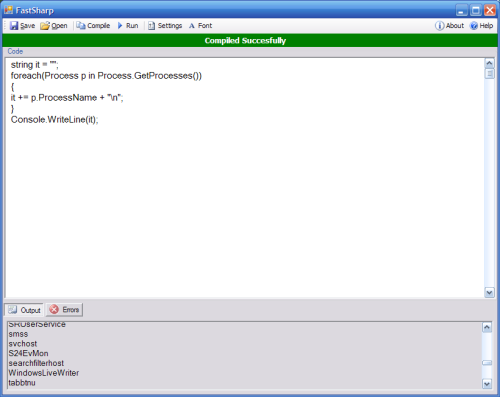
Task: Click code editor scroll up arrow
Action: [x=489, y=63]
